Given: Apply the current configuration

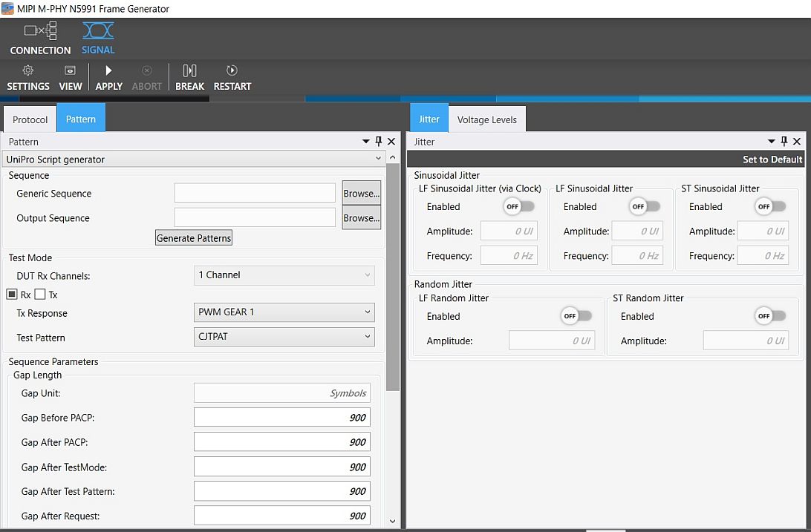Looking at the screenshot, I should 108,76.
